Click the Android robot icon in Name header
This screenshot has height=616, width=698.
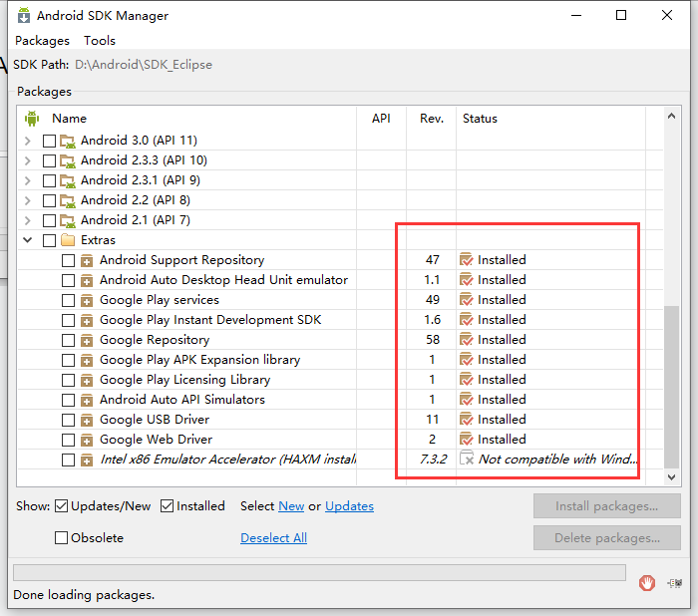pos(32,119)
